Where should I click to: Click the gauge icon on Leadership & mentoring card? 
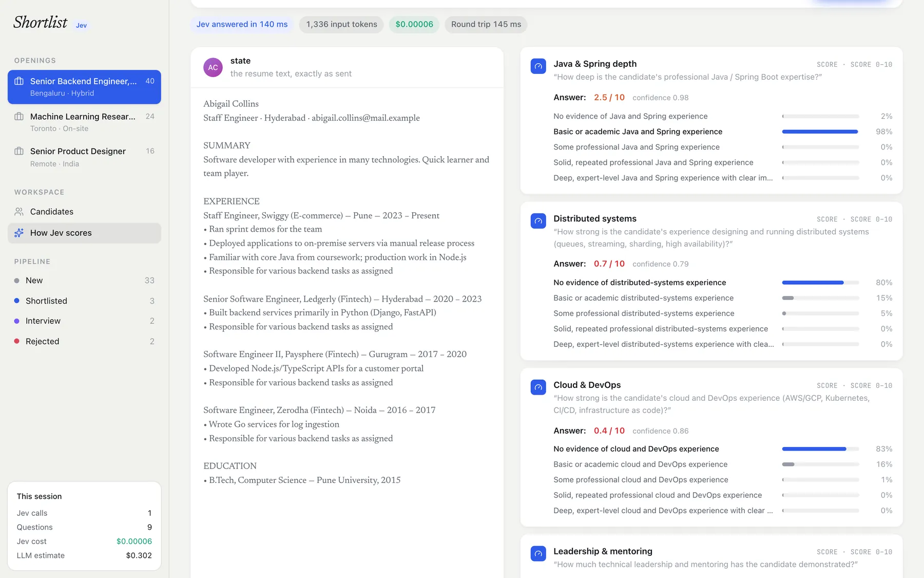coord(538,554)
